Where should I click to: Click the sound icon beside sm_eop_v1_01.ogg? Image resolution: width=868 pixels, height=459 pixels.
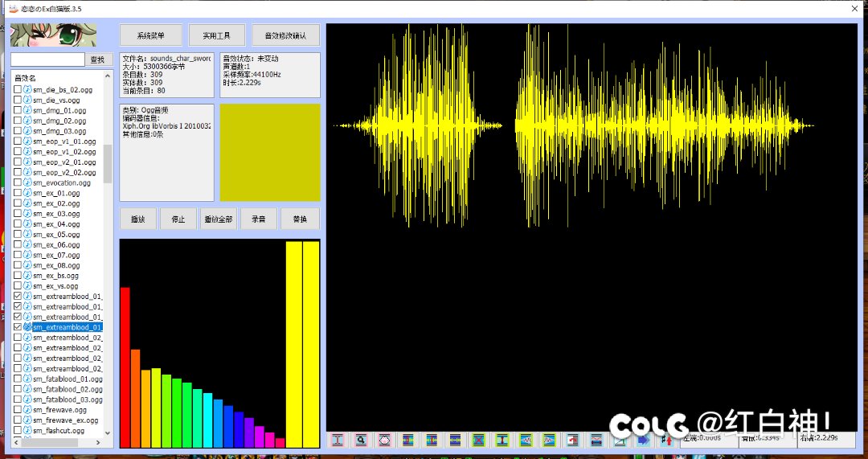click(27, 141)
